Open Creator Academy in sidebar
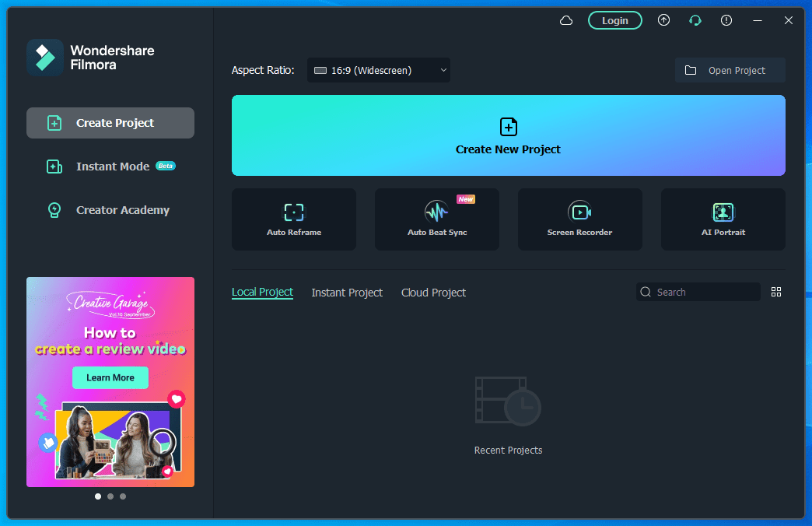812x526 pixels. (x=110, y=210)
